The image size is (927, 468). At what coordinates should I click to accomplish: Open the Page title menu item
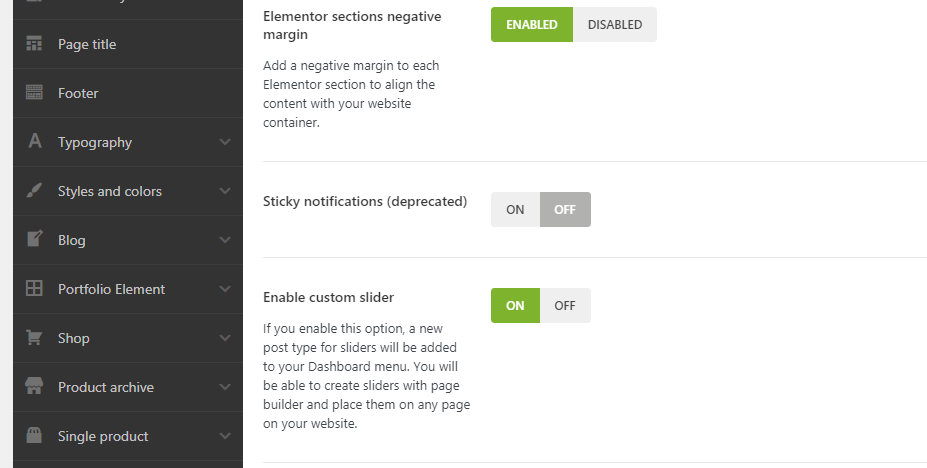pyautogui.click(x=87, y=44)
